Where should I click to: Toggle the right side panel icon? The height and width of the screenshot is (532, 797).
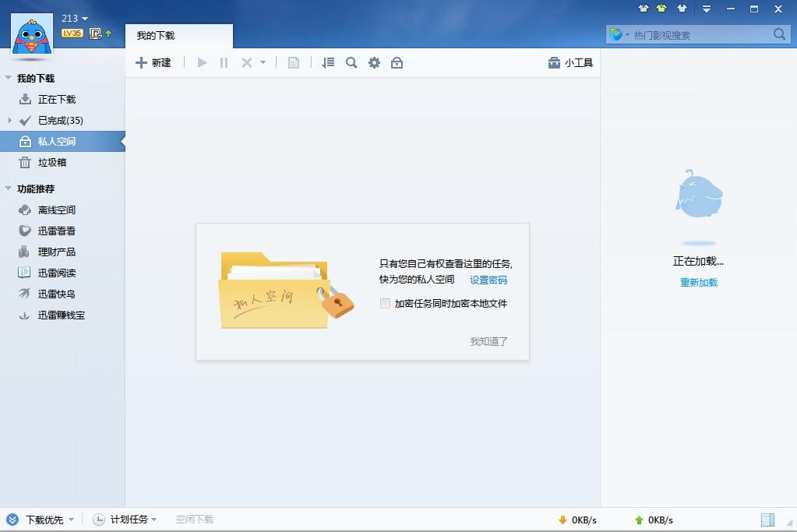click(x=767, y=520)
